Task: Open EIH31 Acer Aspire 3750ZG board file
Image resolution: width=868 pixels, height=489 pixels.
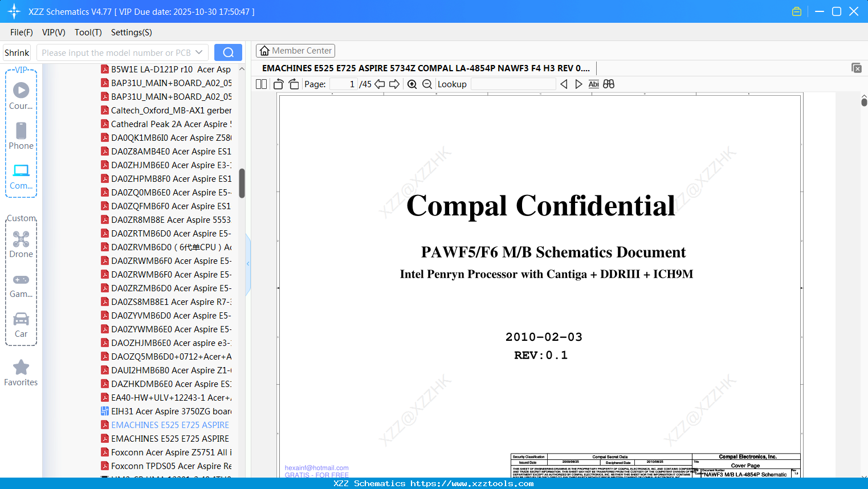Action: pyautogui.click(x=166, y=411)
